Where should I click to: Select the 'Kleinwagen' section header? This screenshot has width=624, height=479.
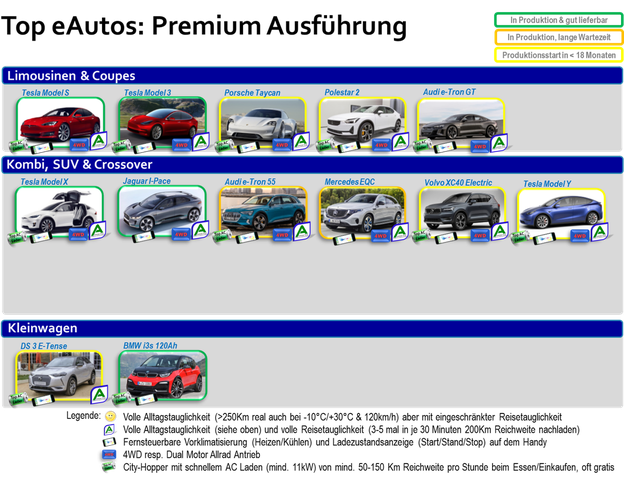point(312,329)
